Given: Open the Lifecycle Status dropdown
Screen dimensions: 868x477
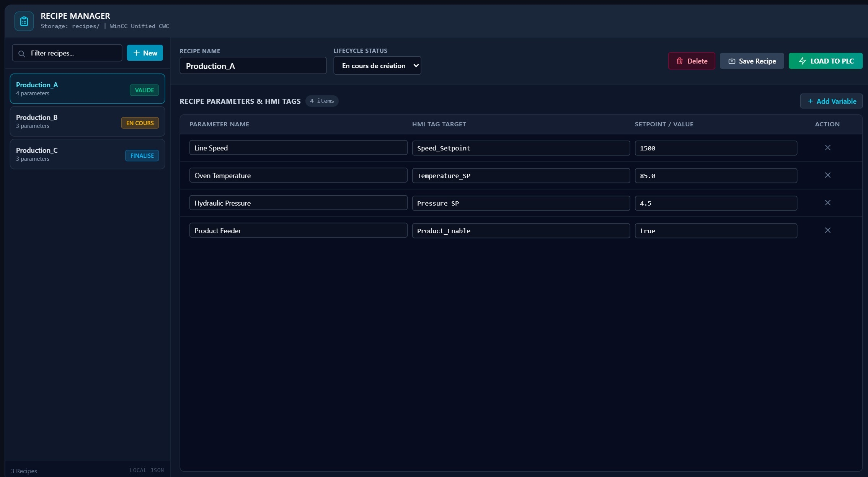Looking at the screenshot, I should pos(377,66).
